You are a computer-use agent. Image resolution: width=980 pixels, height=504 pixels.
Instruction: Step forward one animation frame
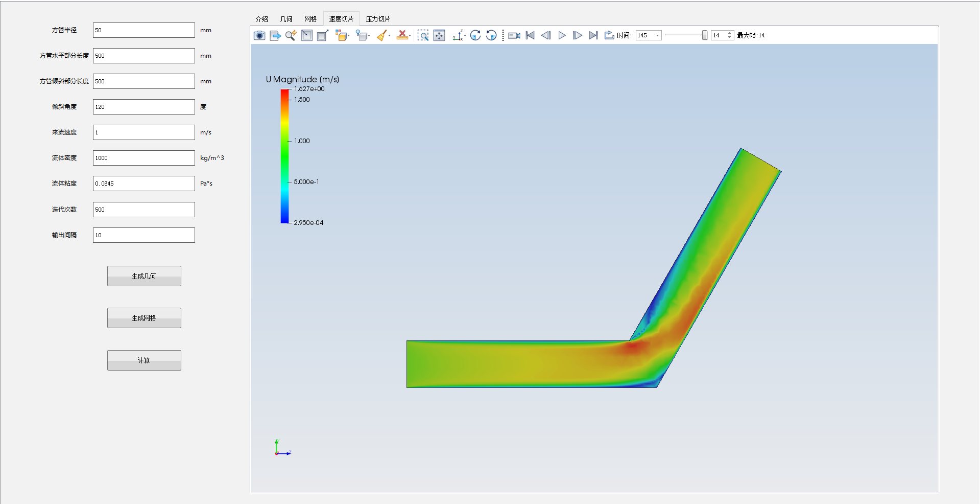click(x=578, y=35)
